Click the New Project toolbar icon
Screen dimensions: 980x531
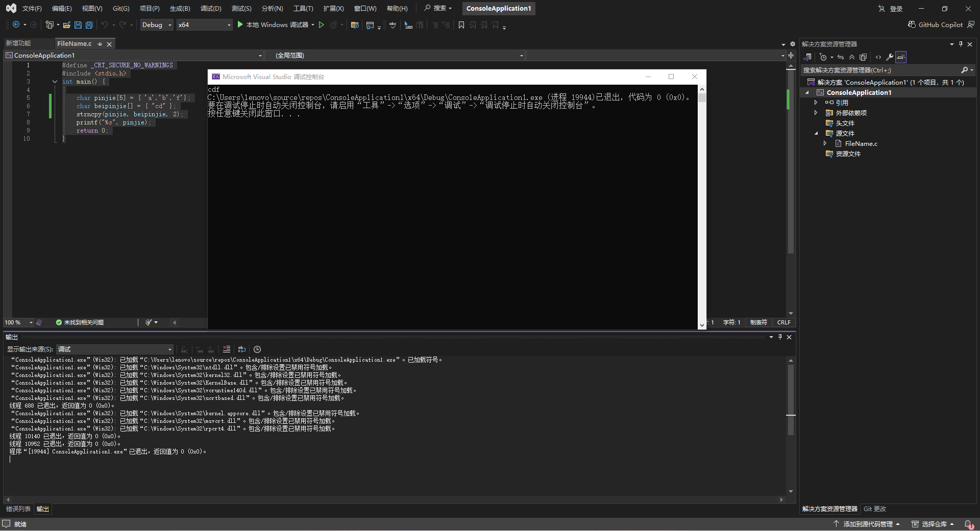(50, 24)
